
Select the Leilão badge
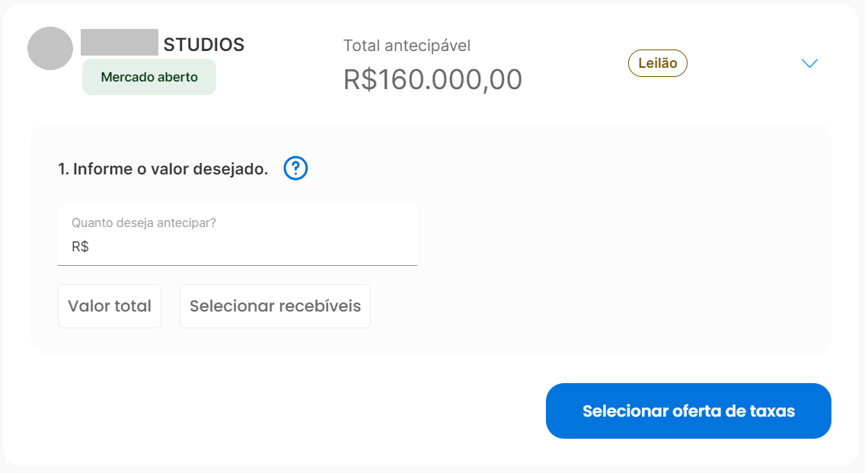(x=658, y=63)
